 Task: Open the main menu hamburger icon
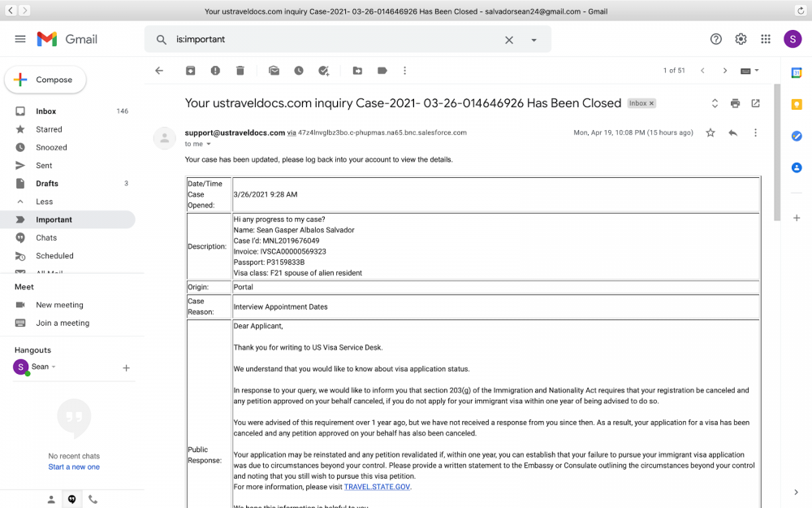tap(20, 39)
